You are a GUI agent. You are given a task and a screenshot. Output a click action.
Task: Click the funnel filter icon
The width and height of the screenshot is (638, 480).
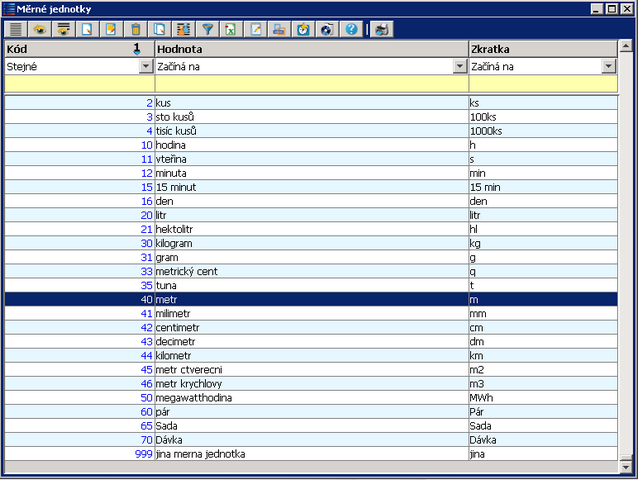207,29
